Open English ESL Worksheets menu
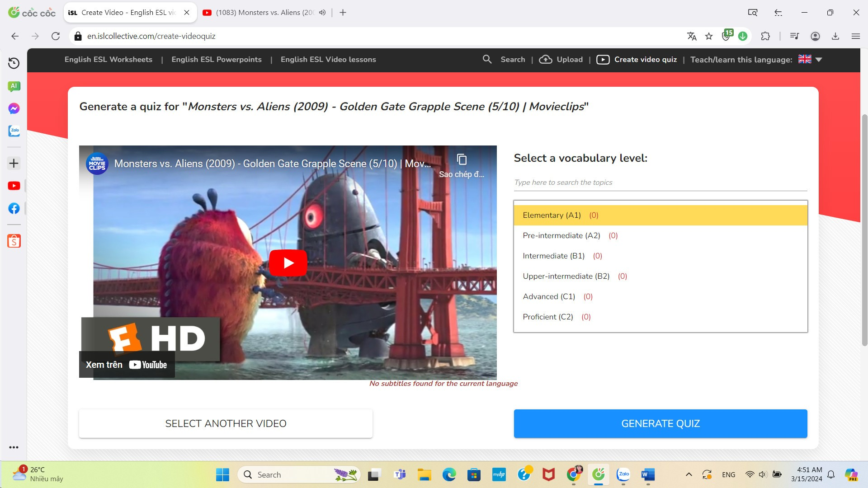868x488 pixels. click(x=108, y=60)
